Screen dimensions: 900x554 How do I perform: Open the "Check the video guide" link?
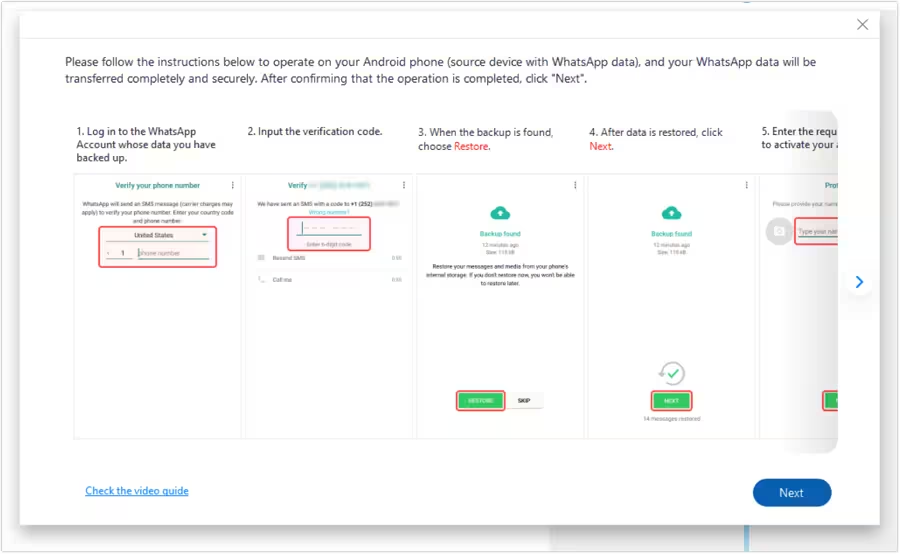(137, 491)
